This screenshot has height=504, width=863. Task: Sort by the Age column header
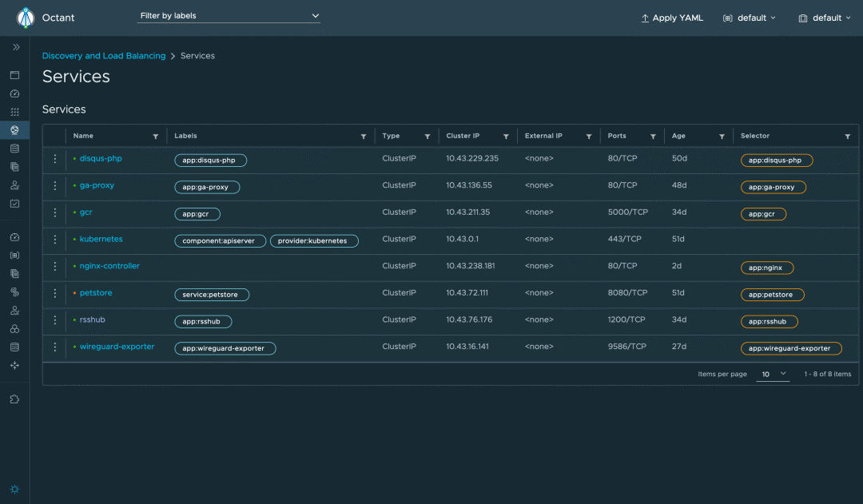[x=678, y=136]
